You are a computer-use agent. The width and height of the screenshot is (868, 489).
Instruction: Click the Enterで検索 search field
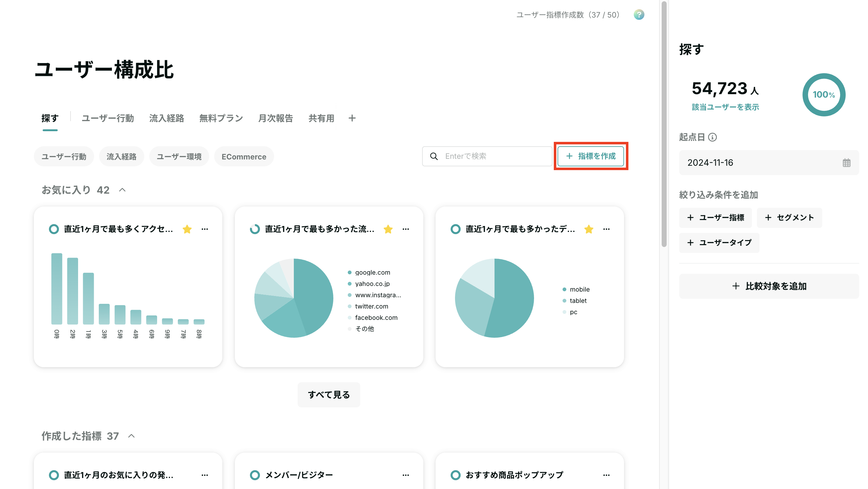tap(487, 156)
